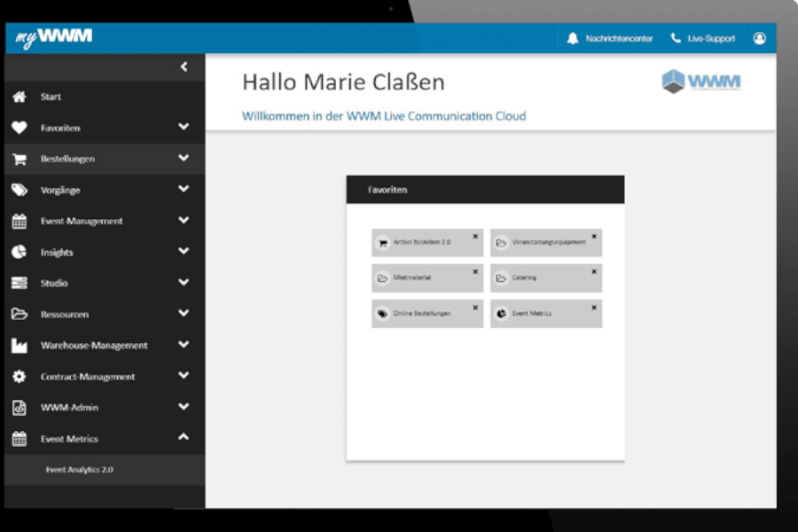This screenshot has height=532, width=798.
Task: Click the WWM-Admin code file icon
Action: click(20, 408)
